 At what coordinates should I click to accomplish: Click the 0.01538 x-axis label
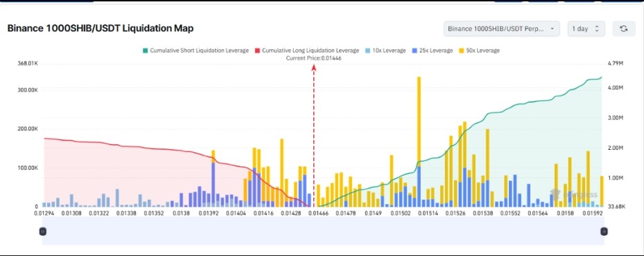(482, 213)
